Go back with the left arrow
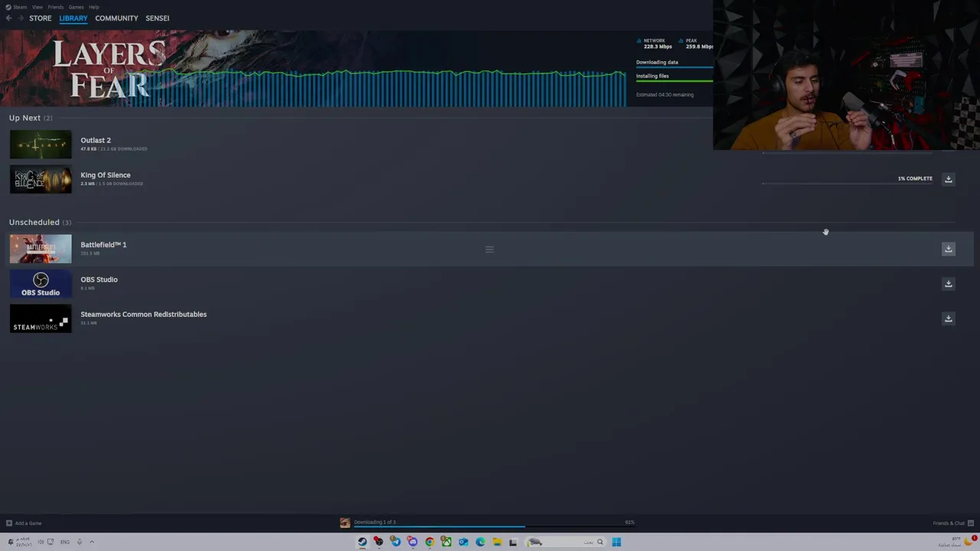 [x=8, y=18]
